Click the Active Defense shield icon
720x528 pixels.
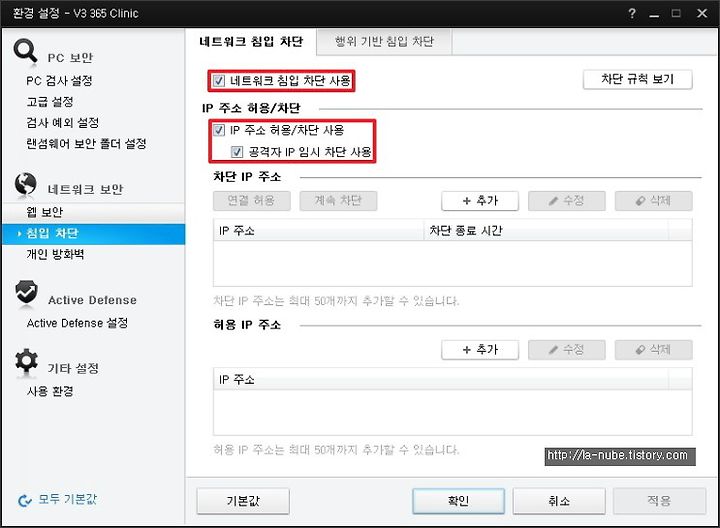coord(26,292)
